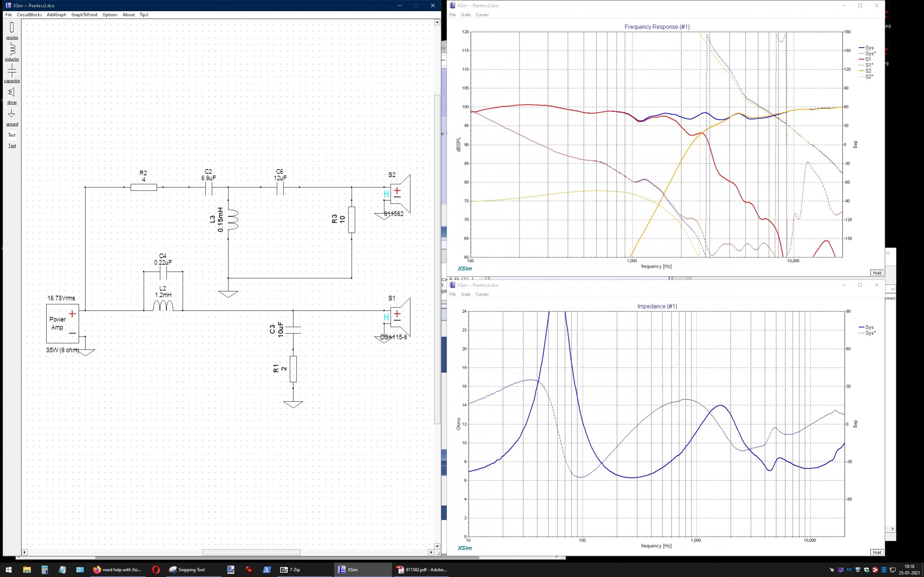The width and height of the screenshot is (924, 577).
Task: Open Options menu
Action: click(110, 15)
